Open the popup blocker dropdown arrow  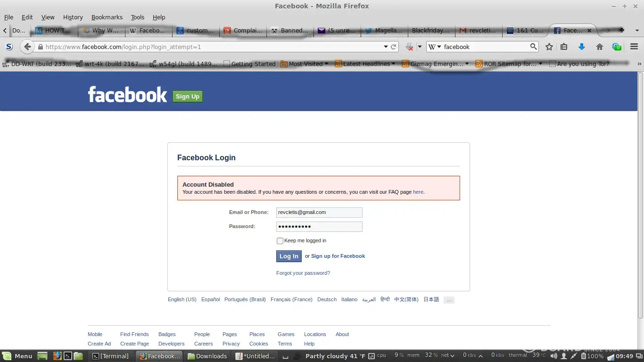419,47
